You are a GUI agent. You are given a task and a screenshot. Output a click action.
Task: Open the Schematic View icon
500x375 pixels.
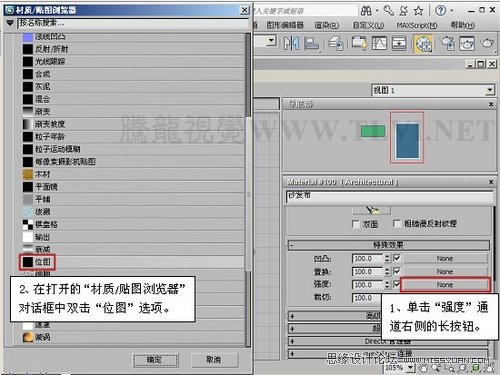point(399,43)
